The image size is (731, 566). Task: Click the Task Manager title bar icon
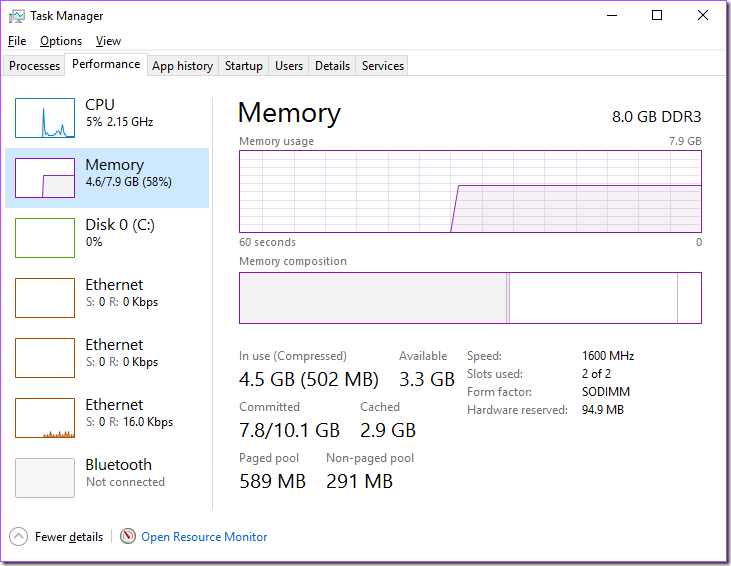click(x=17, y=16)
